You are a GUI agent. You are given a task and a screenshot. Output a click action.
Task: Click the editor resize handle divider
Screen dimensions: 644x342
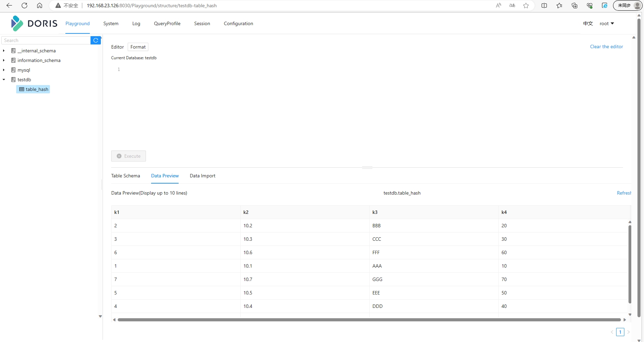(x=367, y=167)
